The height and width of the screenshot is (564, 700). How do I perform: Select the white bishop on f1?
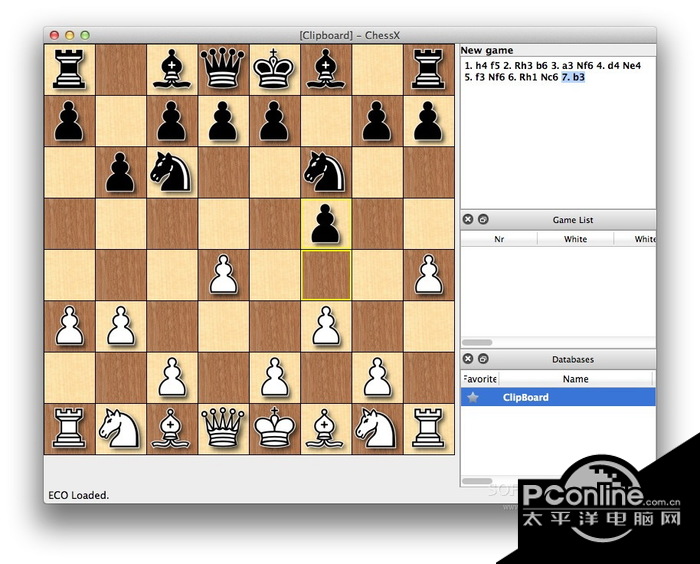point(325,429)
